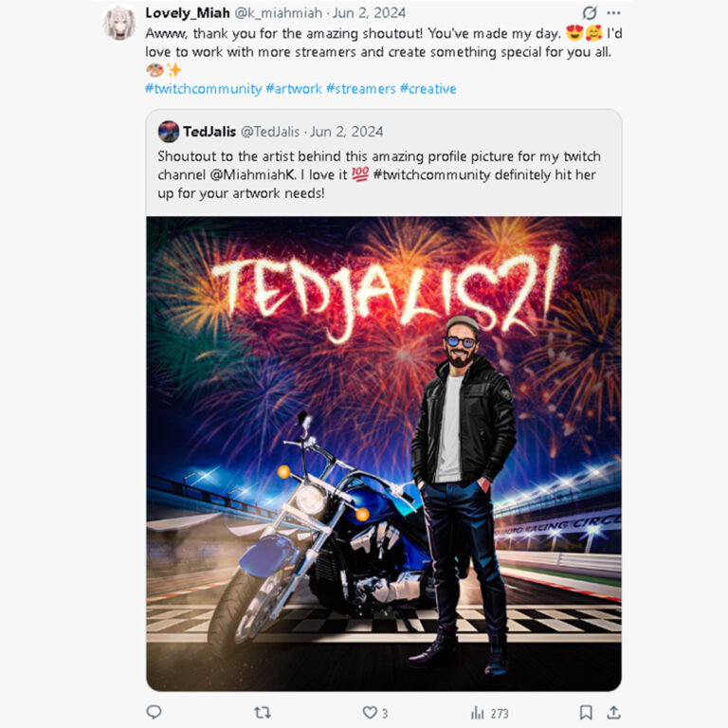Open the @TedJalis handle in quote
Viewport: 728px width, 728px height.
[270, 132]
